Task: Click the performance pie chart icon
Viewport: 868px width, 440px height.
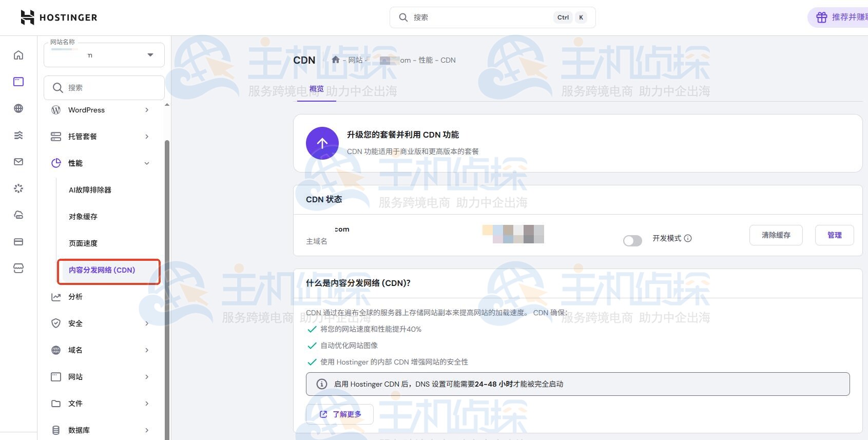Action: pyautogui.click(x=56, y=163)
